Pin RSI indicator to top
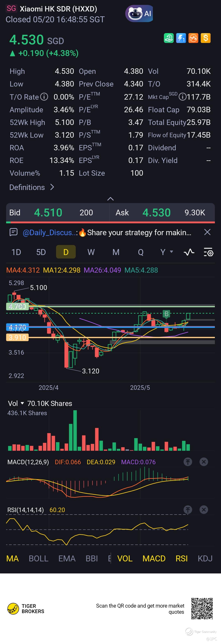The height and width of the screenshot is (644, 221). pos(188,509)
